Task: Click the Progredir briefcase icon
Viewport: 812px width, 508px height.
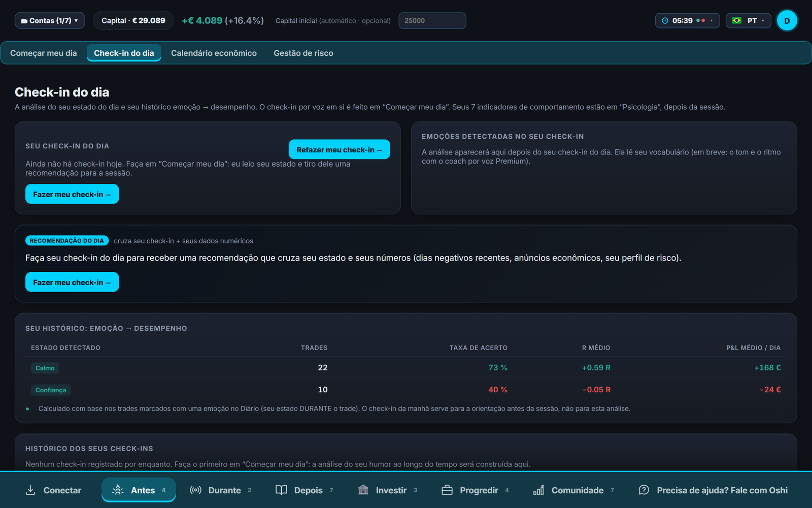Action: pyautogui.click(x=447, y=490)
